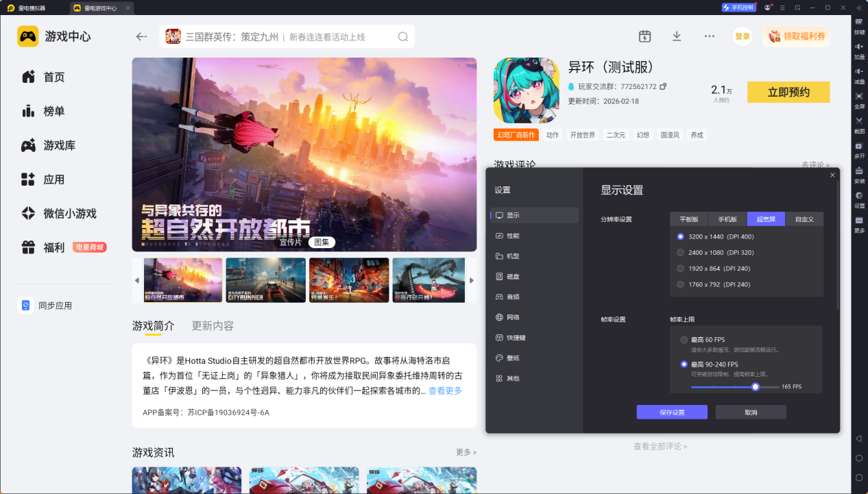Open the 磁盘 settings section
Image resolution: width=868 pixels, height=494 pixels.
534,277
